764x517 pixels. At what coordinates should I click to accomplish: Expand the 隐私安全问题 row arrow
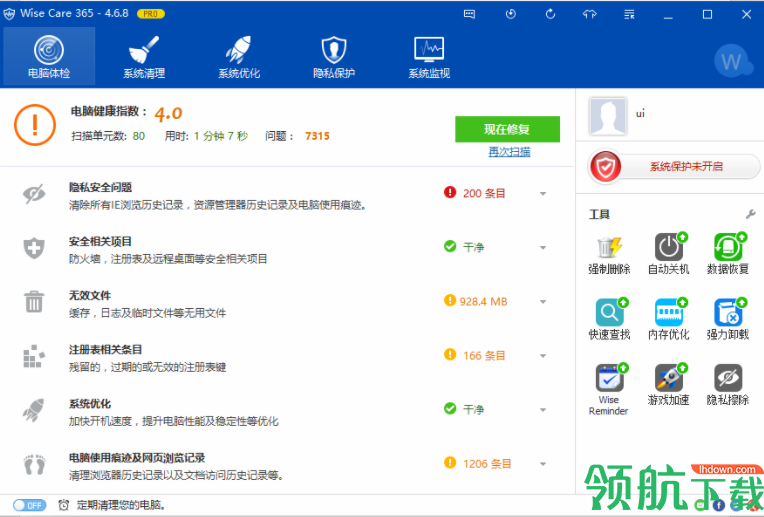point(543,194)
